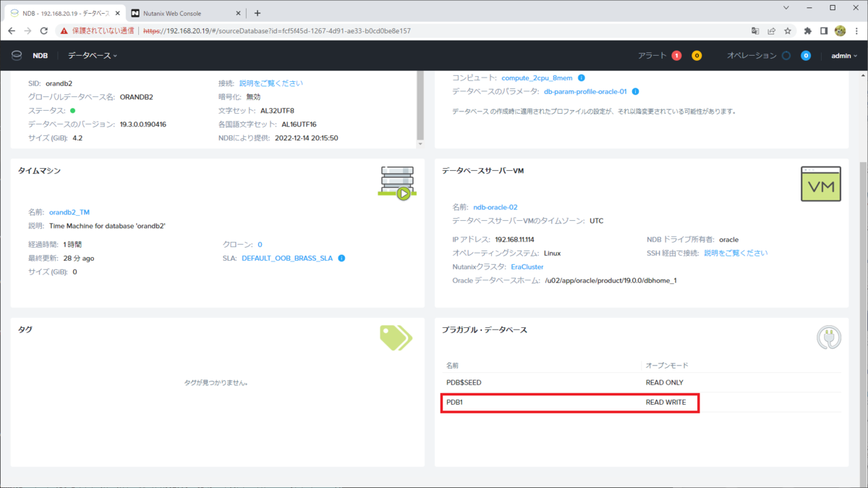Click the 名前 column header in PDB table
This screenshot has height=488, width=868.
click(x=453, y=366)
